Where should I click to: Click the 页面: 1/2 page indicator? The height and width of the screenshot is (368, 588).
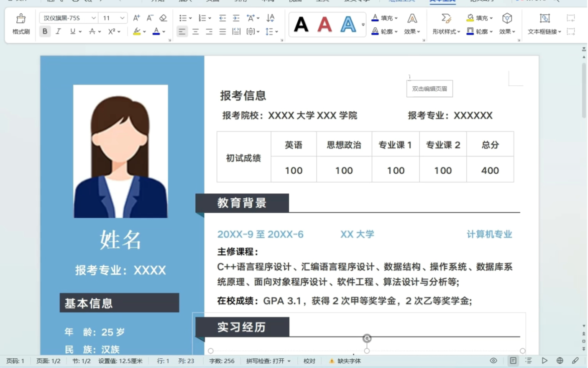[49, 361]
